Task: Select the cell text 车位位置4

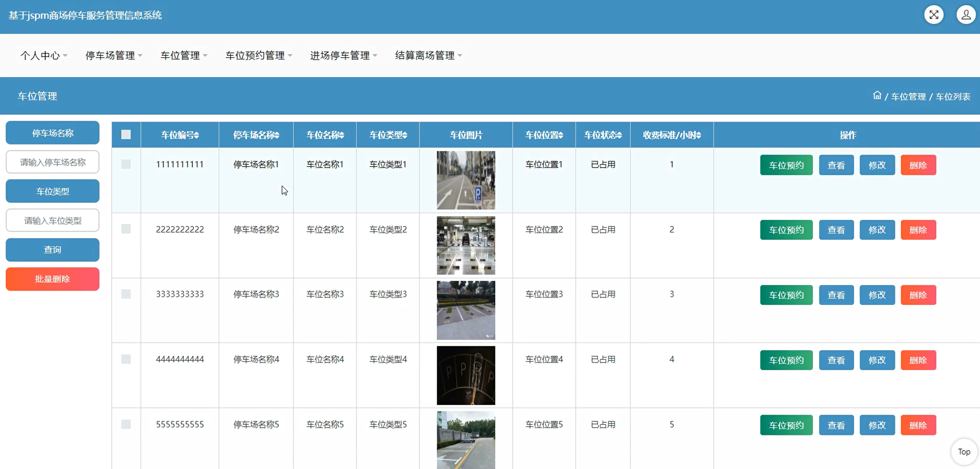Action: [x=544, y=359]
